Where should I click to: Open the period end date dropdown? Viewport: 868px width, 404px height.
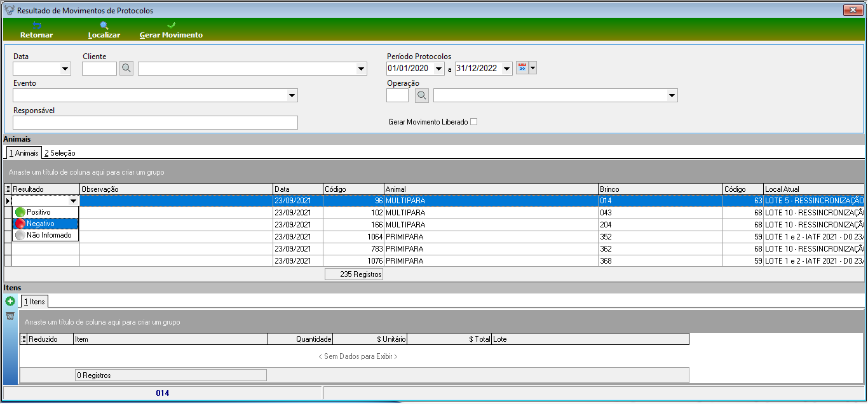click(x=506, y=69)
